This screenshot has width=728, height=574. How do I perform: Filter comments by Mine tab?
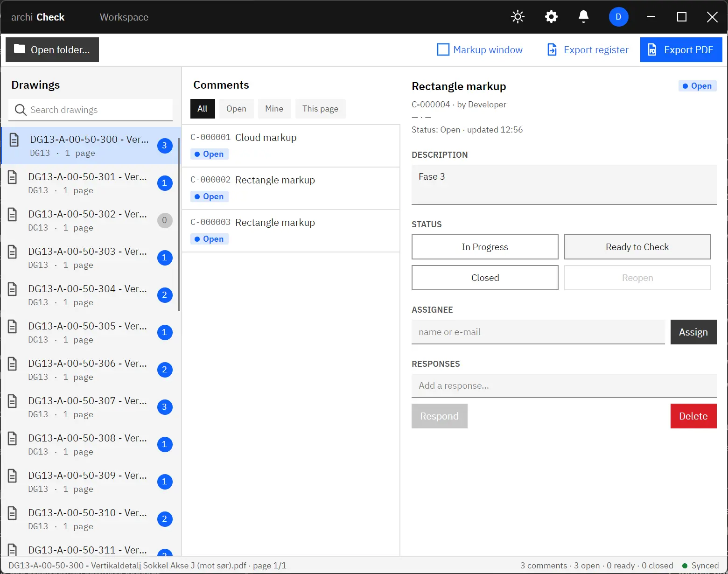point(274,109)
